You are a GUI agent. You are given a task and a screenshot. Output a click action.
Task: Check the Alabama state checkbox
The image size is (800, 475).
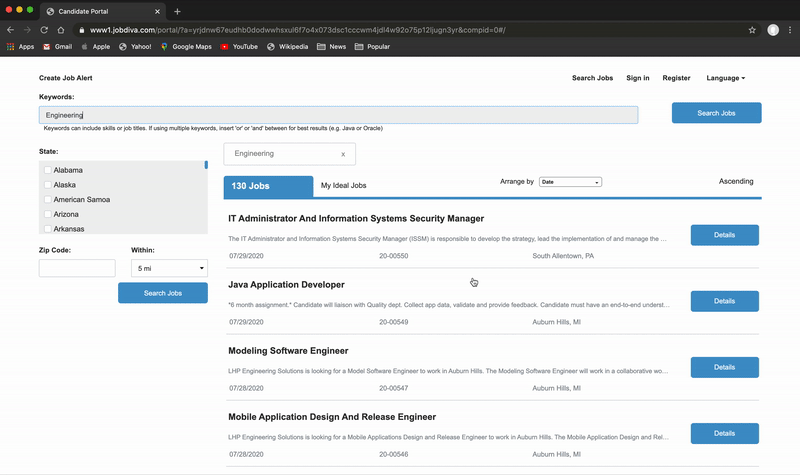pos(47,170)
